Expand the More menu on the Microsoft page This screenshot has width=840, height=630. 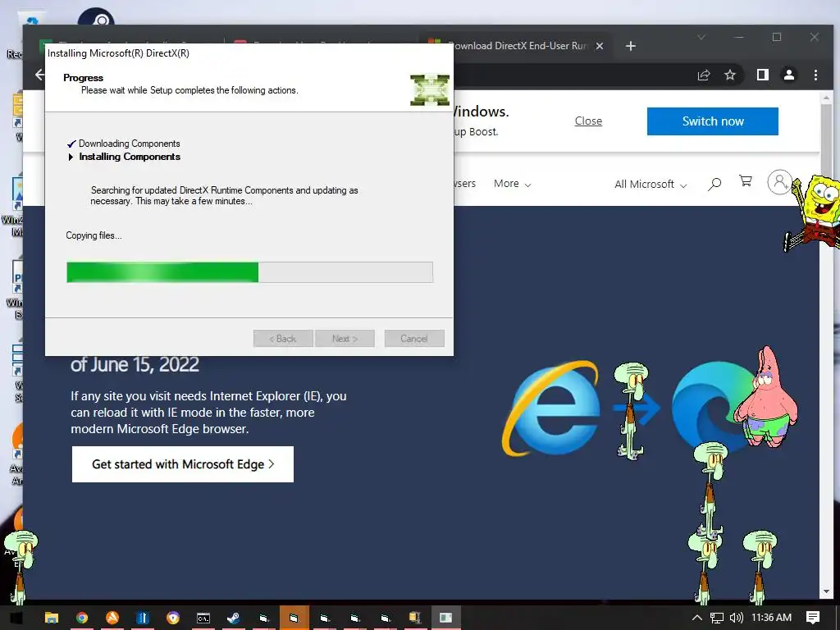[x=512, y=184]
